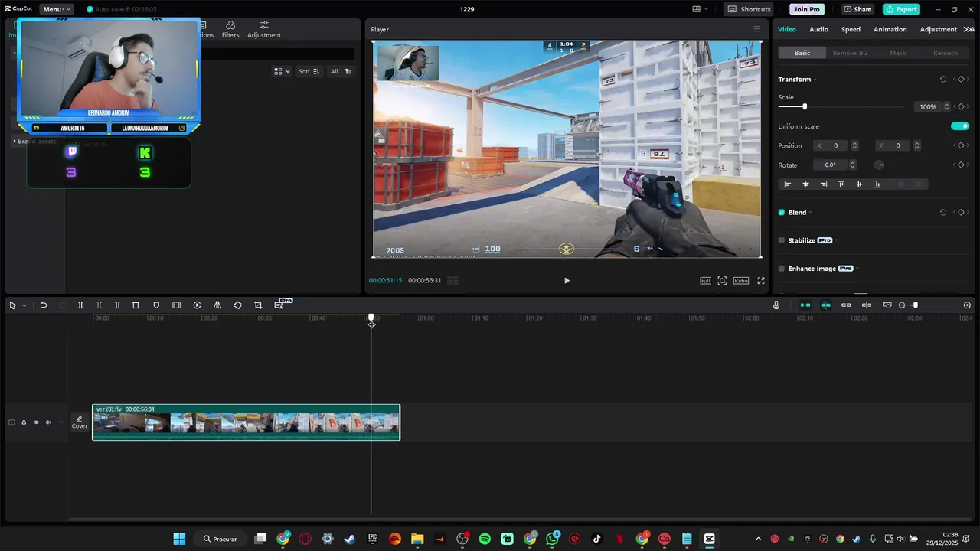The width and height of the screenshot is (980, 551).
Task: Switch to the Speed tab
Action: (x=851, y=29)
